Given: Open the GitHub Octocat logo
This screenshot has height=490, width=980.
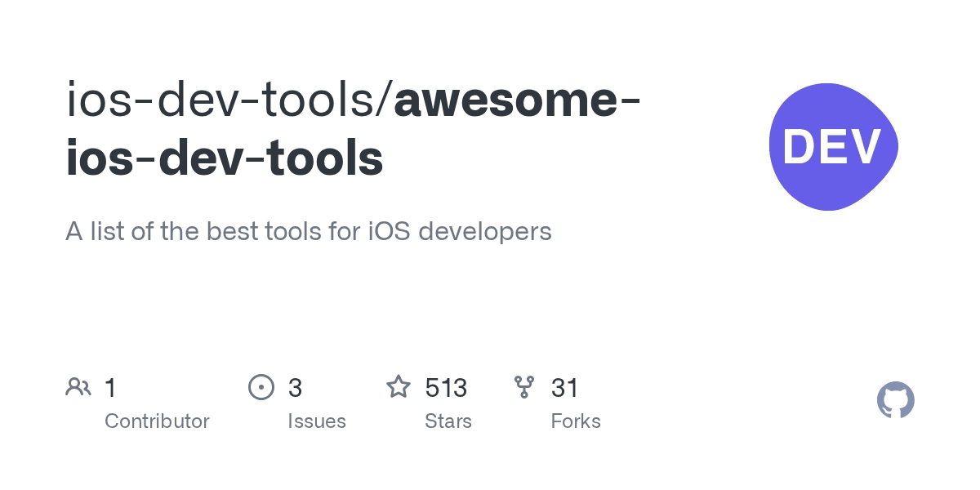Looking at the screenshot, I should click(x=895, y=400).
